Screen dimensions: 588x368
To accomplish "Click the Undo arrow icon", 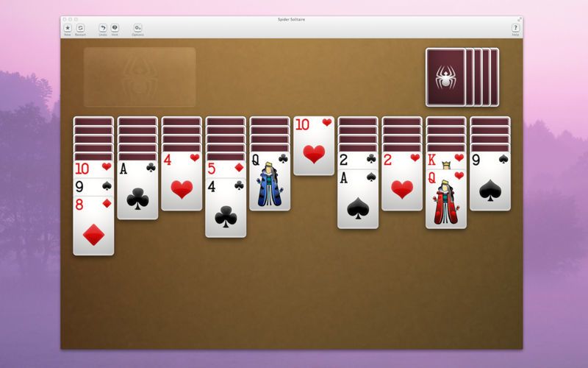I will pos(103,28).
